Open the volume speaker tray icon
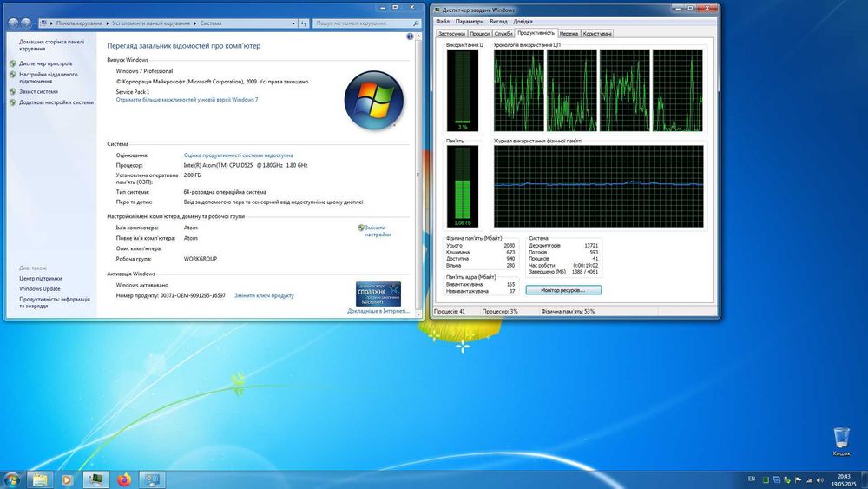The image size is (868, 489). point(820,479)
